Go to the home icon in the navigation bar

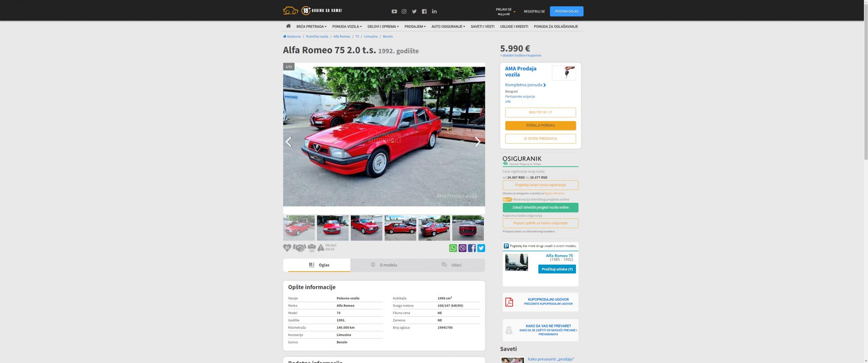pos(288,26)
